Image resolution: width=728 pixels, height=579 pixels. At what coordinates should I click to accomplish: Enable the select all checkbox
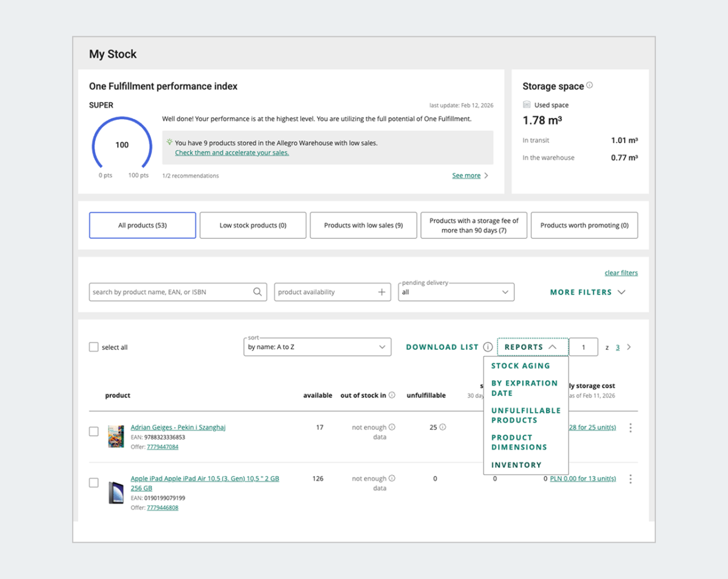point(94,347)
